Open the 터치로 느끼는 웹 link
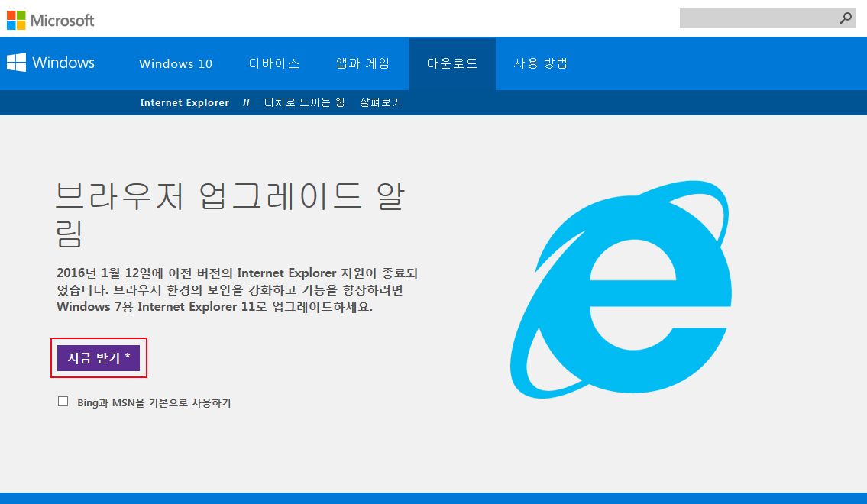Screen dimensions: 867x504 [304, 102]
